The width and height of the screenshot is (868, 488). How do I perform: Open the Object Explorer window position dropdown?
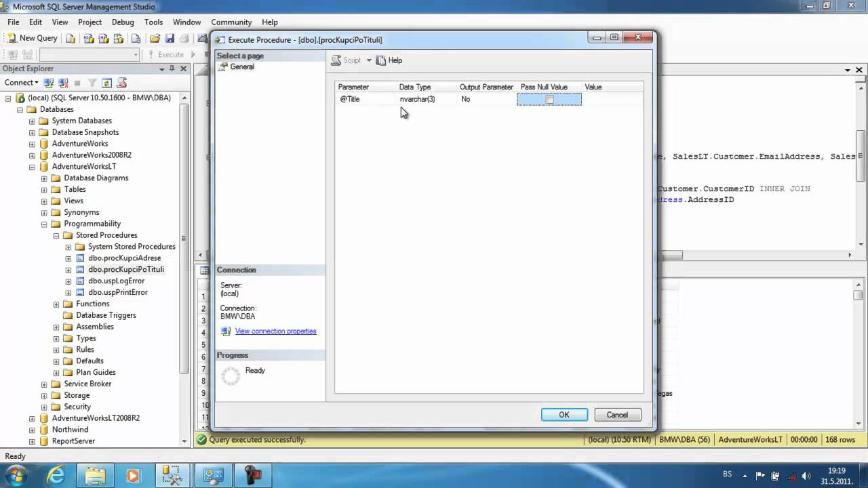click(x=161, y=68)
